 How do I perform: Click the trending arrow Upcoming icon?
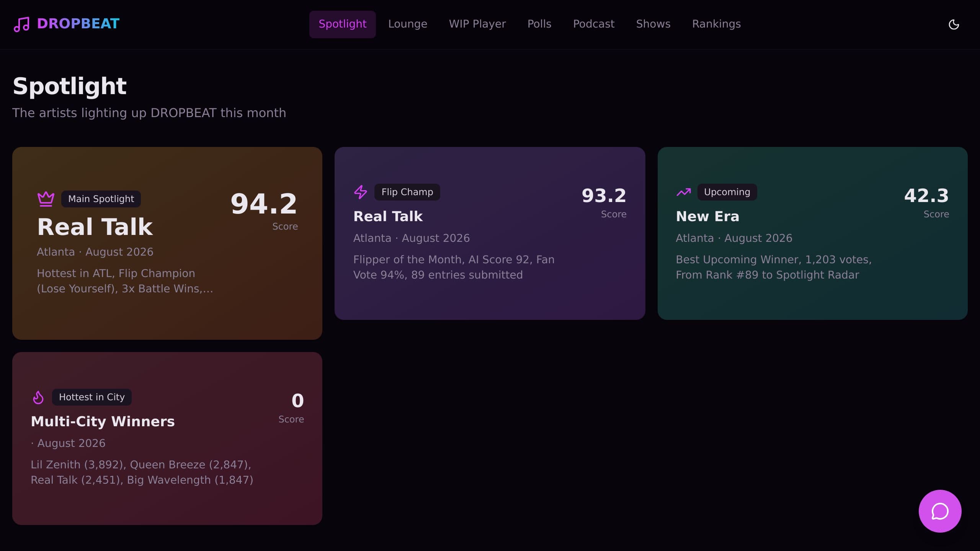683,192
